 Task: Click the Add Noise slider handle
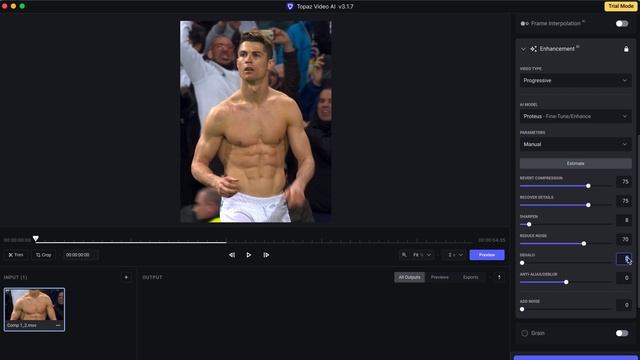[522, 309]
